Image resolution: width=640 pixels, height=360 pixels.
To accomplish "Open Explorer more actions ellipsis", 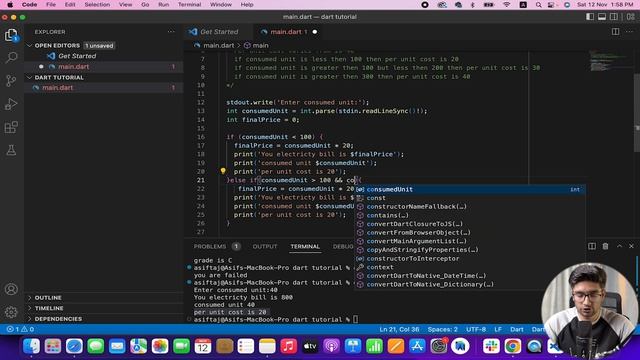I will point(171,32).
